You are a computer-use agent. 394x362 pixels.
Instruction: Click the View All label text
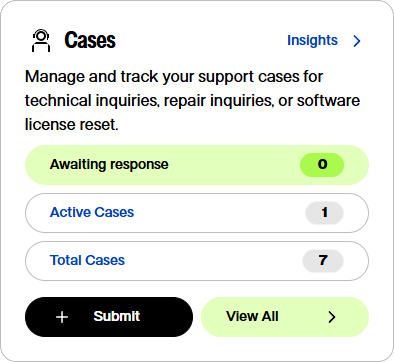[252, 316]
